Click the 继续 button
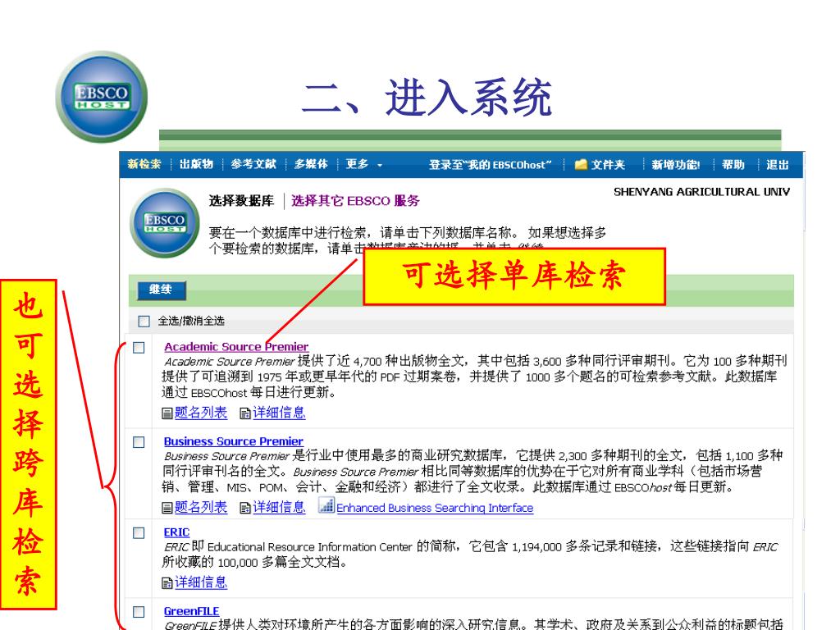 161,290
